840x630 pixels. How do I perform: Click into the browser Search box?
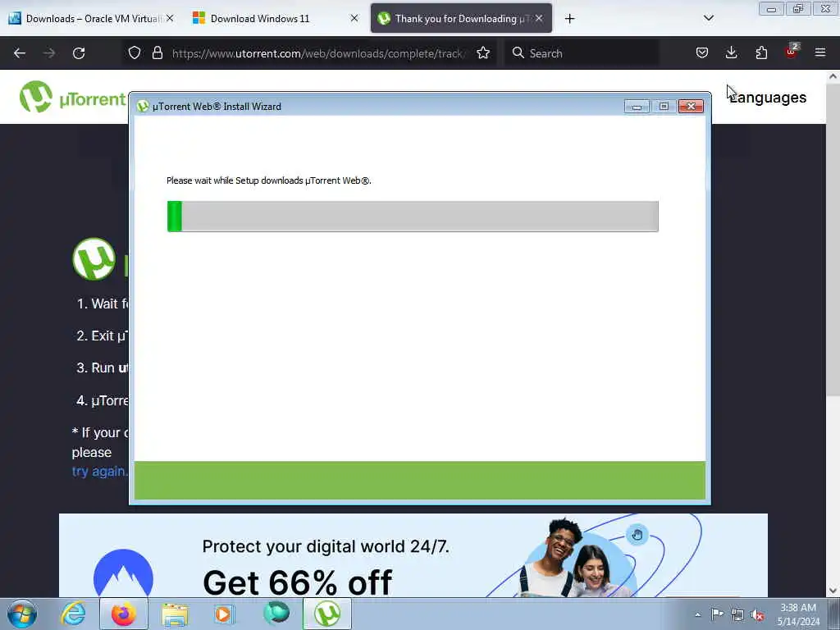click(582, 53)
